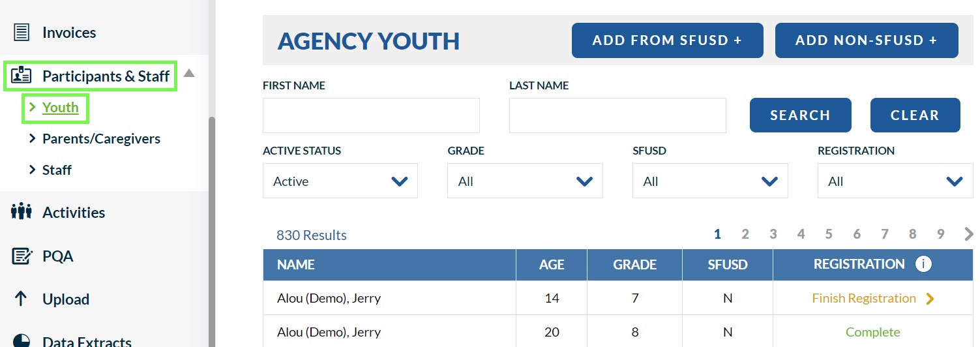Collapse the Participants & Staff section triangle
This screenshot has width=980, height=347.
(189, 73)
